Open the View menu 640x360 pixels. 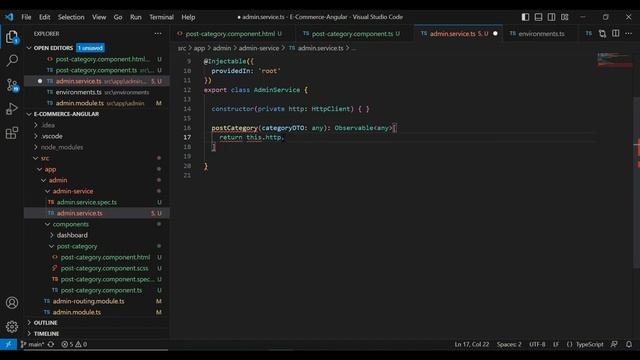[99, 17]
